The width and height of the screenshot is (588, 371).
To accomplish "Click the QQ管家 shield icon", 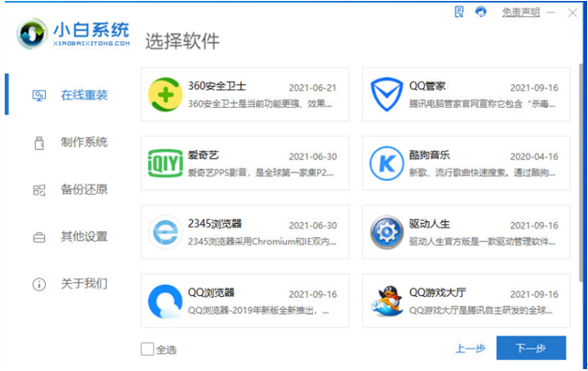I will point(386,95).
